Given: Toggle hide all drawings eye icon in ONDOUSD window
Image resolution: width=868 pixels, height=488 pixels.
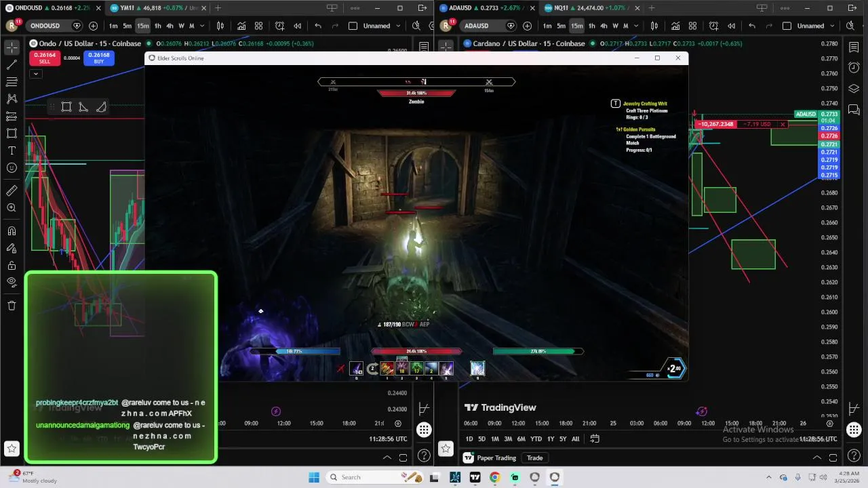Looking at the screenshot, I should 12,282.
